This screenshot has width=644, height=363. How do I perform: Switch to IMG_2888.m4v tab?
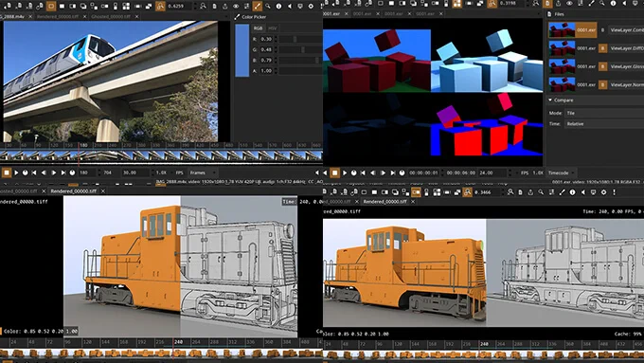point(12,17)
